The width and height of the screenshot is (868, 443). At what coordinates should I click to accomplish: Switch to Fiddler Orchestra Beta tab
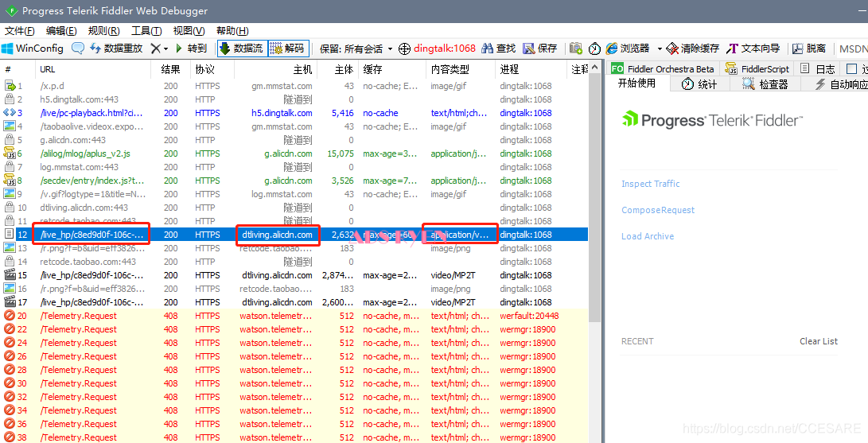coord(663,68)
